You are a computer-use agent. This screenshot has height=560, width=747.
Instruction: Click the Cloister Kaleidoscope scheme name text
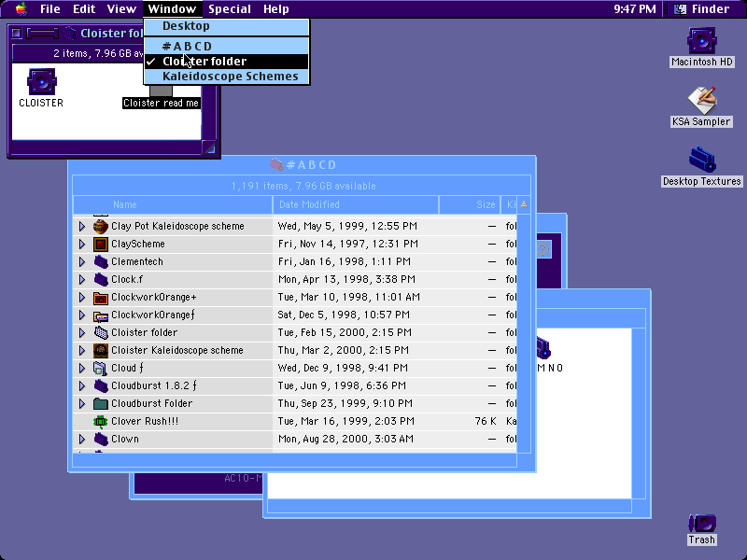click(x=177, y=351)
